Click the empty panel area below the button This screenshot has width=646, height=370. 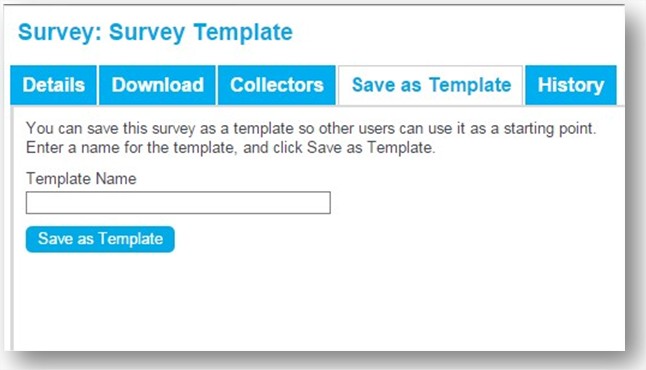317,303
